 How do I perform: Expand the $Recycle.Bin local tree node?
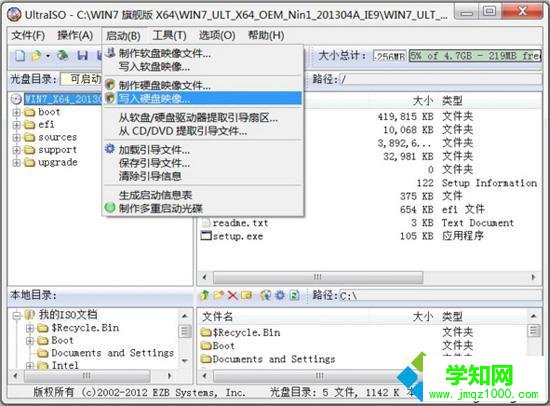pos(30,328)
